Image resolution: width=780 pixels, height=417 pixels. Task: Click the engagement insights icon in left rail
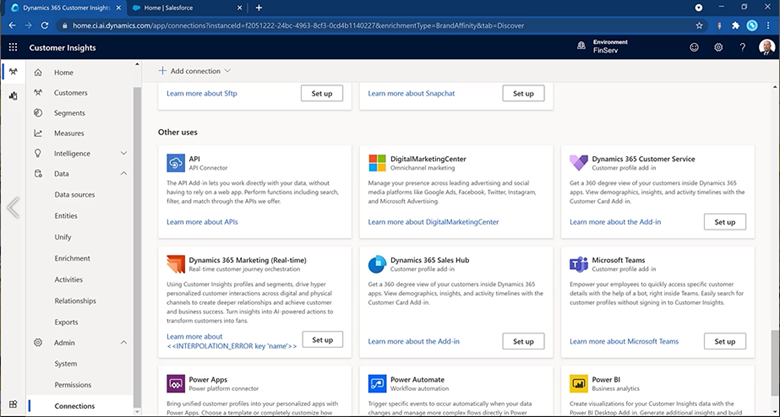pyautogui.click(x=13, y=96)
